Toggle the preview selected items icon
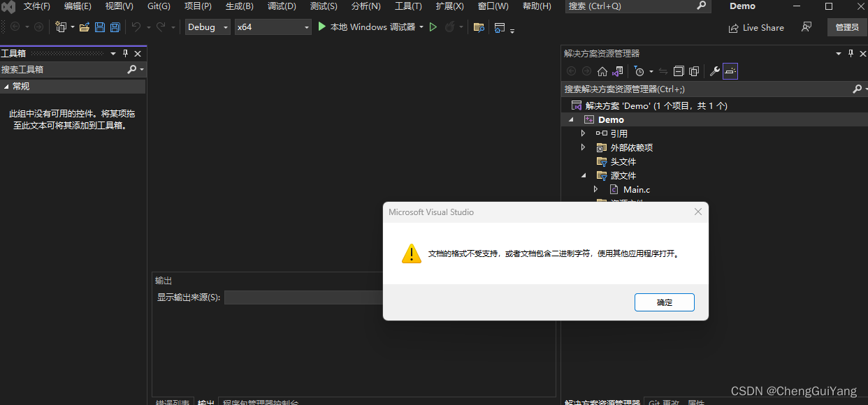868x405 pixels. [730, 71]
